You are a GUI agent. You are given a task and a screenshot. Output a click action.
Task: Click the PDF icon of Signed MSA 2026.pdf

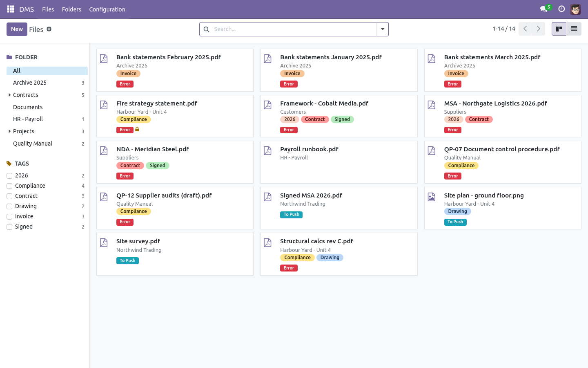pos(267,197)
